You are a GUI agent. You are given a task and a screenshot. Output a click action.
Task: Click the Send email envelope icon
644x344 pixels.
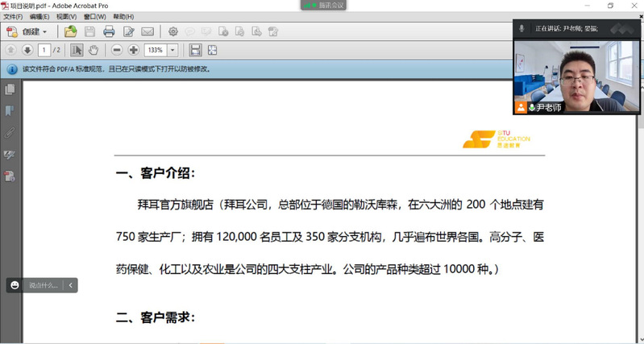pos(147,31)
